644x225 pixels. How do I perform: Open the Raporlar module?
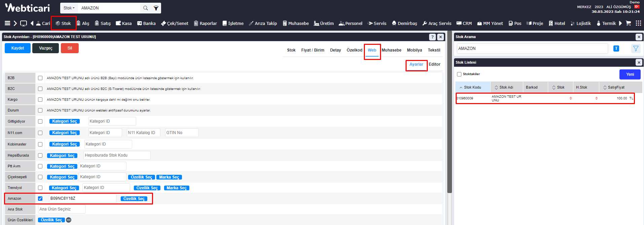[x=205, y=23]
